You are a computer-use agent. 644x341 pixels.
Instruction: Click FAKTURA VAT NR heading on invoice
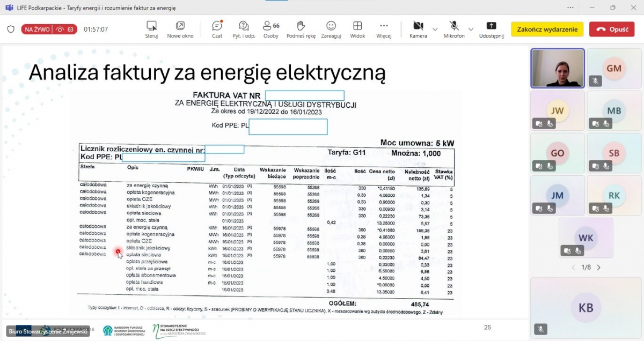(x=228, y=95)
